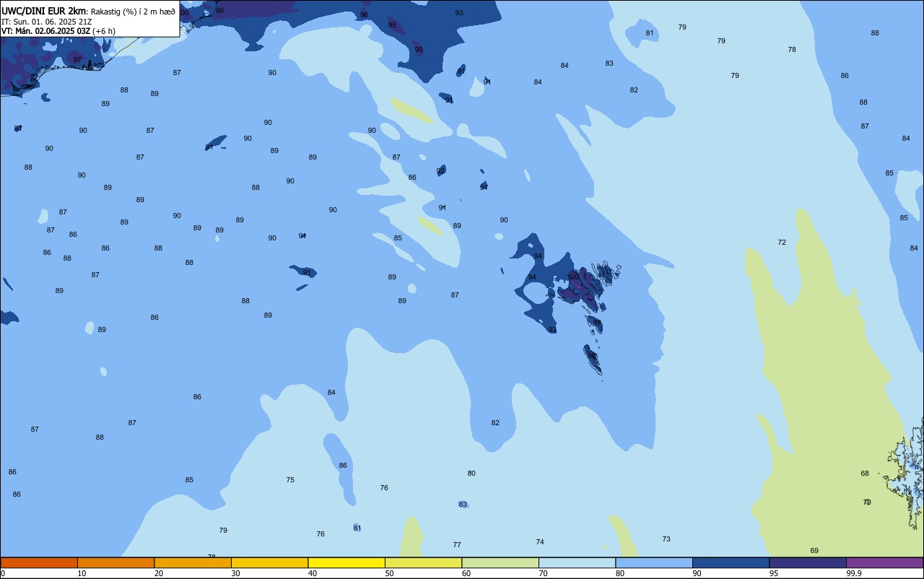The width and height of the screenshot is (924, 579).
Task: Click the humidity value 77 on the map
Action: point(457,545)
